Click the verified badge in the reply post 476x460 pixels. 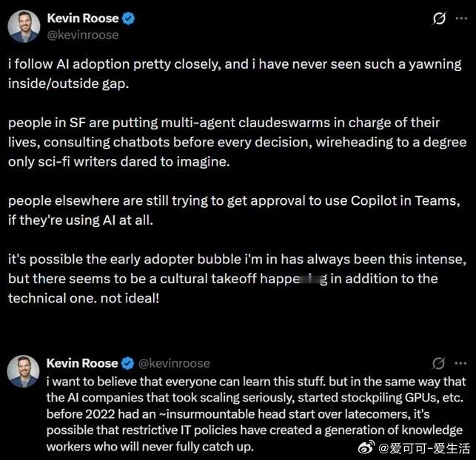pos(127,363)
